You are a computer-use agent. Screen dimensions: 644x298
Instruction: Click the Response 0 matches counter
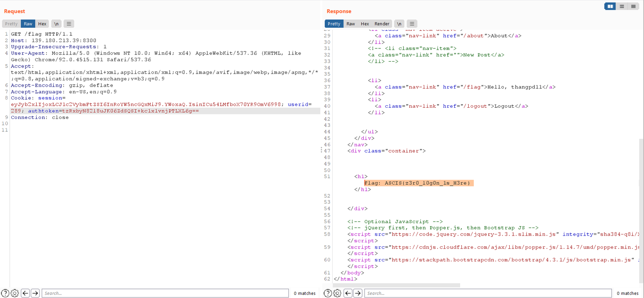[628, 293]
